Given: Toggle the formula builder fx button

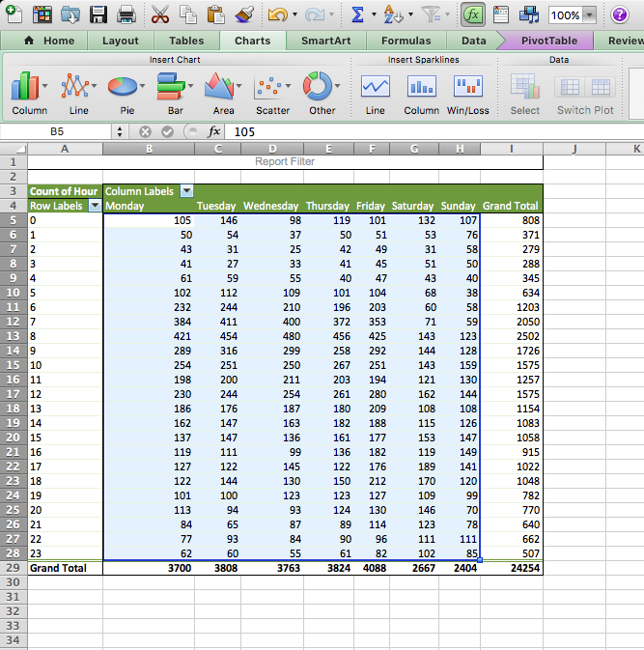Looking at the screenshot, I should 473,14.
